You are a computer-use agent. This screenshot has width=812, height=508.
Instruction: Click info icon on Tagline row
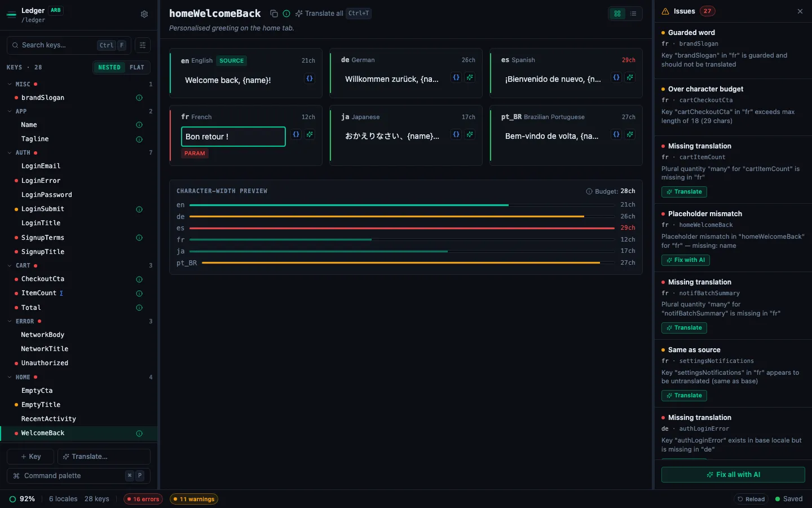(x=139, y=139)
